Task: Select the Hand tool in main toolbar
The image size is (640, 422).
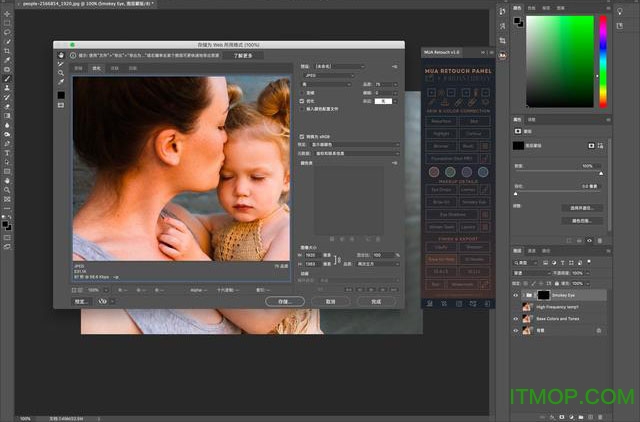Action: pyautogui.click(x=7, y=181)
